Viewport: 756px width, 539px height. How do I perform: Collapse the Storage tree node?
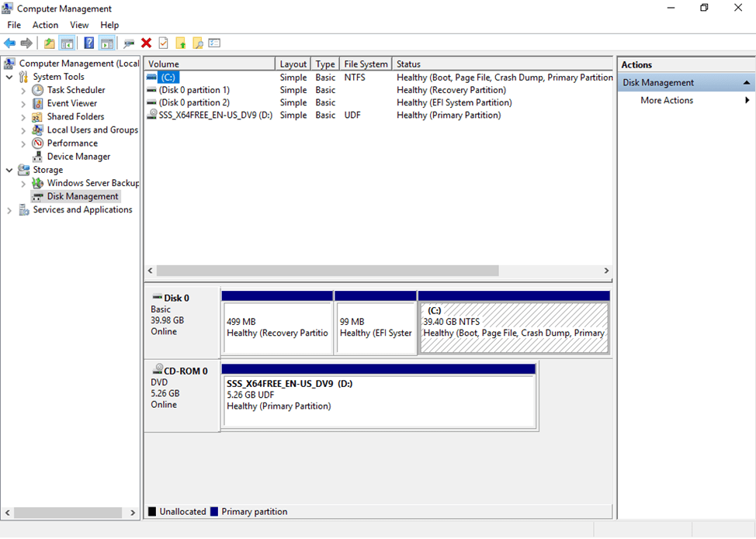(9, 170)
